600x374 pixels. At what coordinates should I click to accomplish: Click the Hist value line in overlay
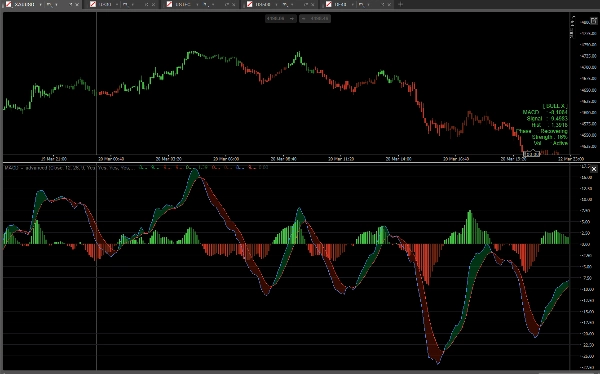[549, 125]
